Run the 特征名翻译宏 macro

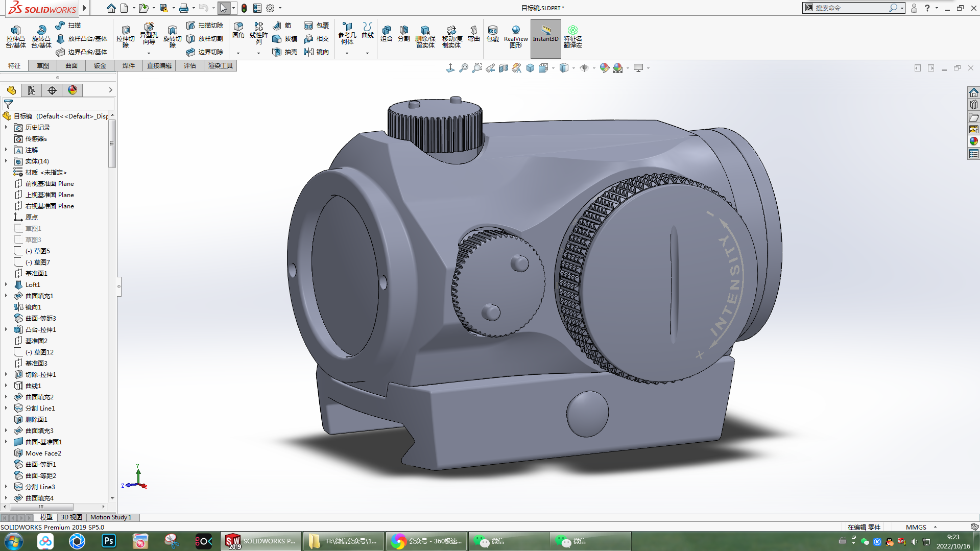573,37
